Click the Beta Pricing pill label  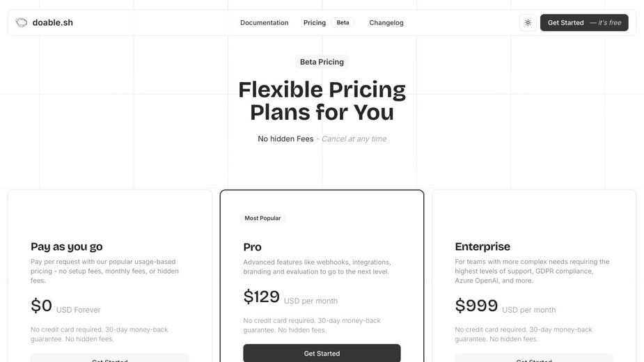(322, 62)
